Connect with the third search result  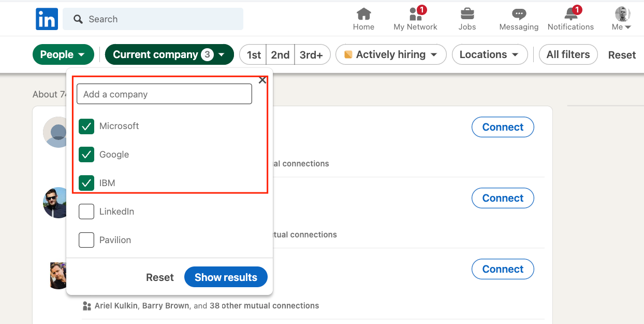pyautogui.click(x=503, y=269)
